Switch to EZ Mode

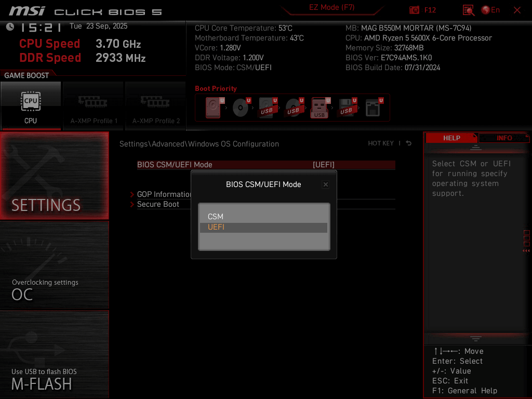click(332, 8)
